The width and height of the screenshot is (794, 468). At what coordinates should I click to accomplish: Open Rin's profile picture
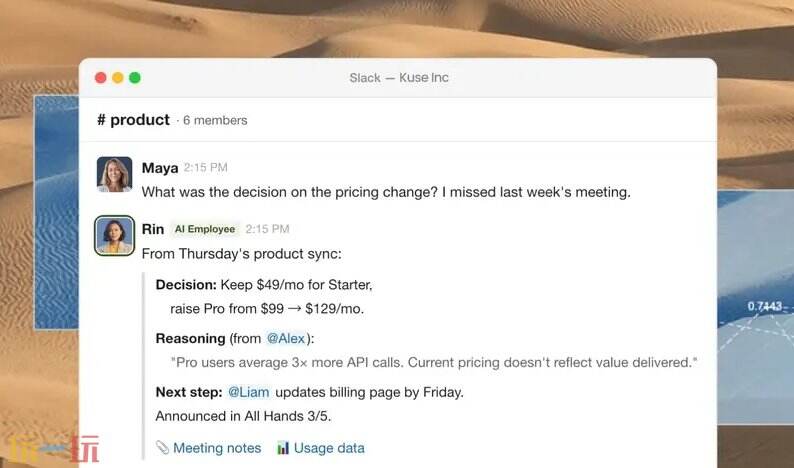click(x=114, y=236)
